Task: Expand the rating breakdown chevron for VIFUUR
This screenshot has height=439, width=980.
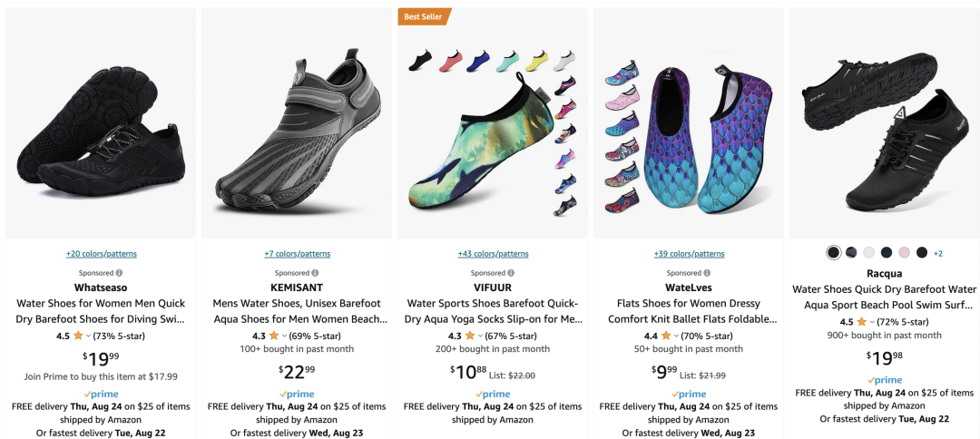Action: point(480,337)
